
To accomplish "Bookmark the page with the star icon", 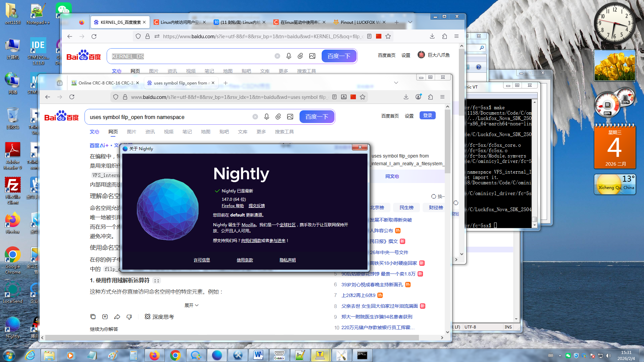I will pyautogui.click(x=363, y=97).
